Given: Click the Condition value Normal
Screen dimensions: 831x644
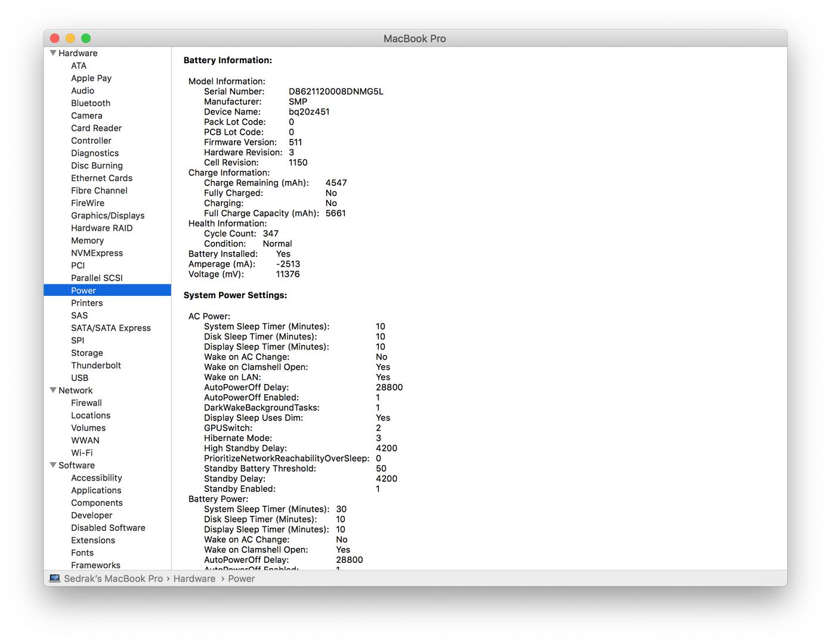Looking at the screenshot, I should pos(277,244).
